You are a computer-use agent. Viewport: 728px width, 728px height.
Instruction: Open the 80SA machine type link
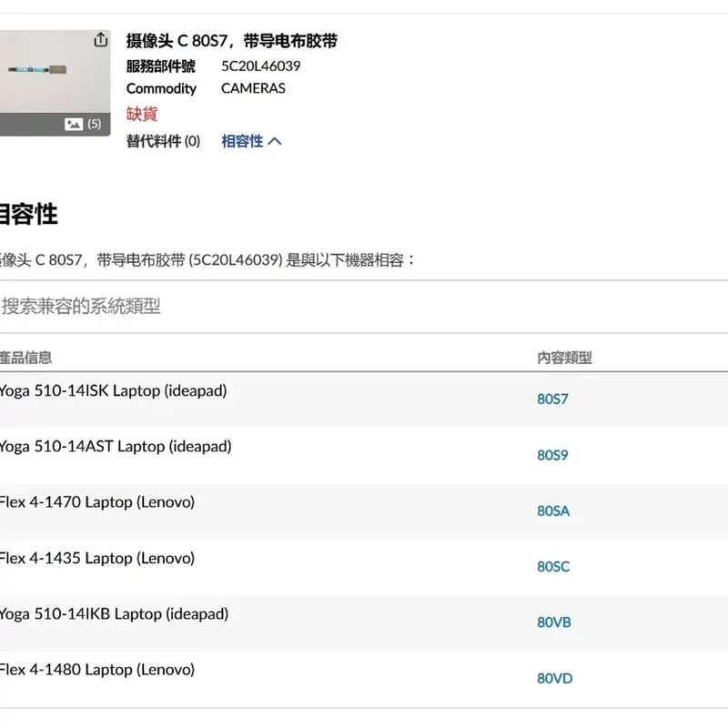pyautogui.click(x=553, y=511)
